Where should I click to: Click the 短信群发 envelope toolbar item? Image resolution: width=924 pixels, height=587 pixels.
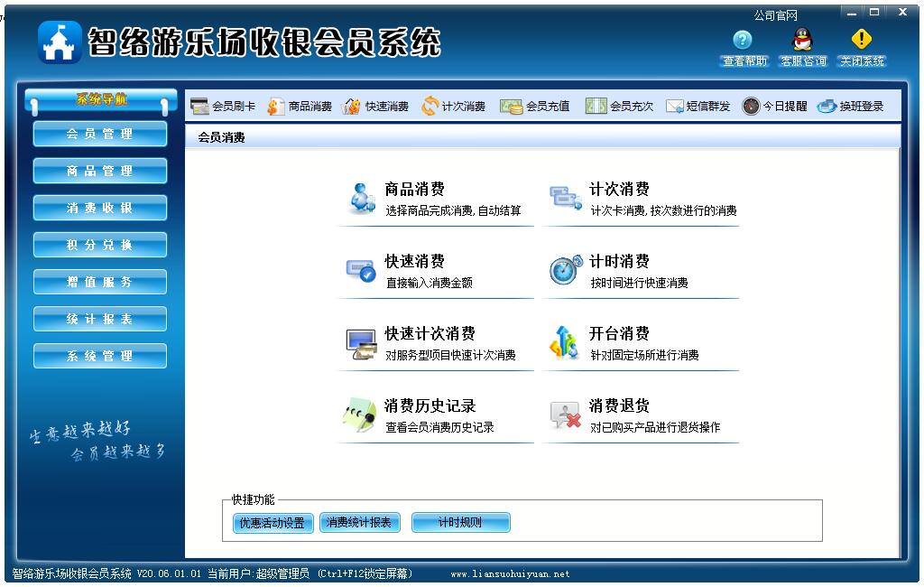point(698,107)
